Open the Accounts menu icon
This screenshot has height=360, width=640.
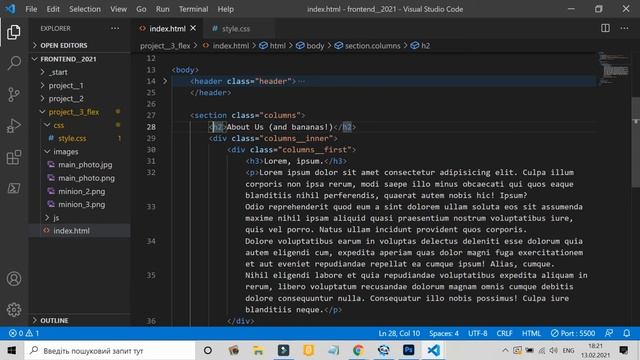click(13, 279)
